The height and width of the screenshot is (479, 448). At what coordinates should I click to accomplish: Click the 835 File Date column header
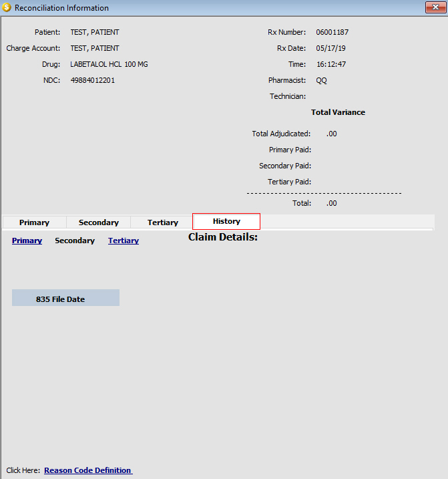(x=65, y=299)
